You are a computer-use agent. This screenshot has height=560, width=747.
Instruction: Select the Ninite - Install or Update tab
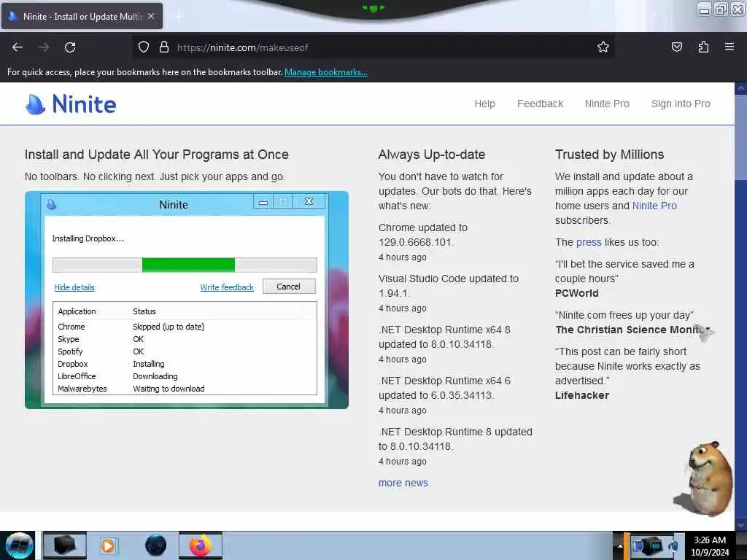pos(82,16)
